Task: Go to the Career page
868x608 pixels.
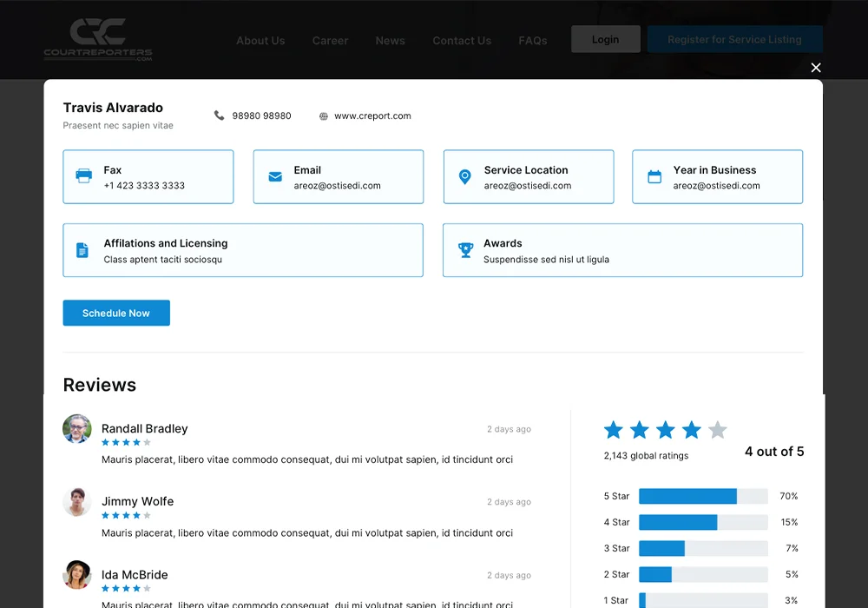Action: [x=330, y=41]
